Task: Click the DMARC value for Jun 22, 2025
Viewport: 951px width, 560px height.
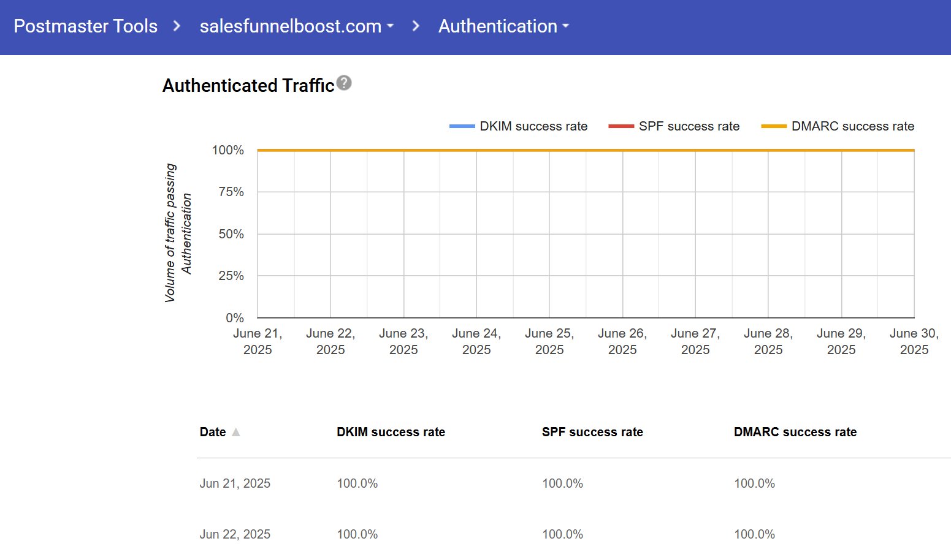Action: click(754, 534)
